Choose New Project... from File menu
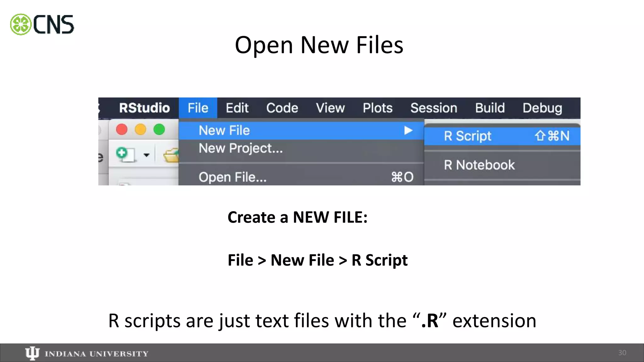The width and height of the screenshot is (644, 362). (301, 148)
